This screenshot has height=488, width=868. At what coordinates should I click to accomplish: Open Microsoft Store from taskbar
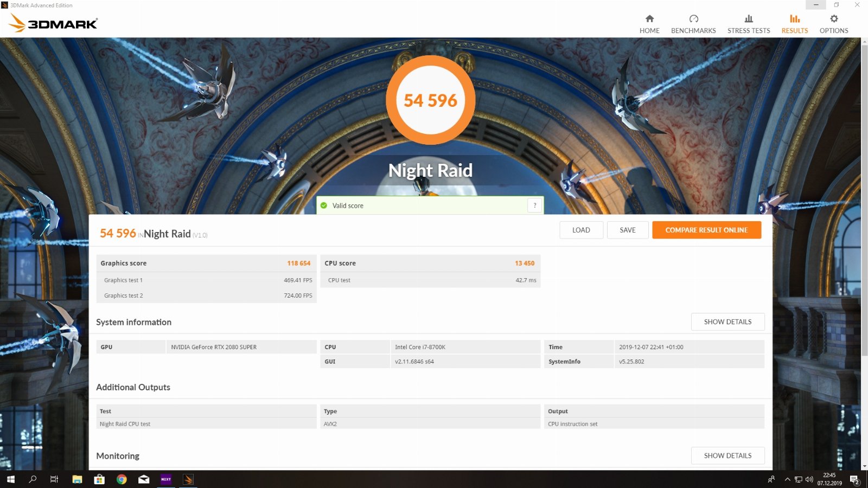point(99,479)
